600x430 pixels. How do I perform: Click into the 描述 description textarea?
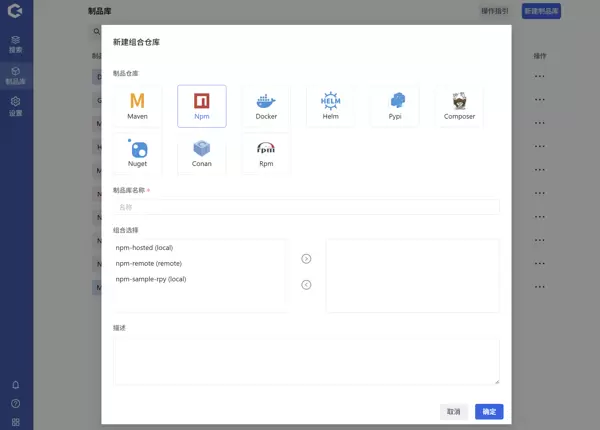(x=306, y=361)
